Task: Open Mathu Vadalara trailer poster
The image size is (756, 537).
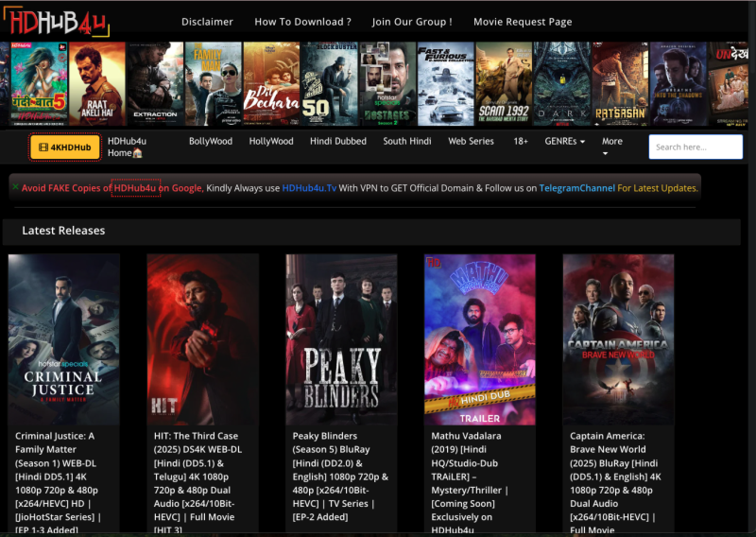Action: tap(480, 339)
